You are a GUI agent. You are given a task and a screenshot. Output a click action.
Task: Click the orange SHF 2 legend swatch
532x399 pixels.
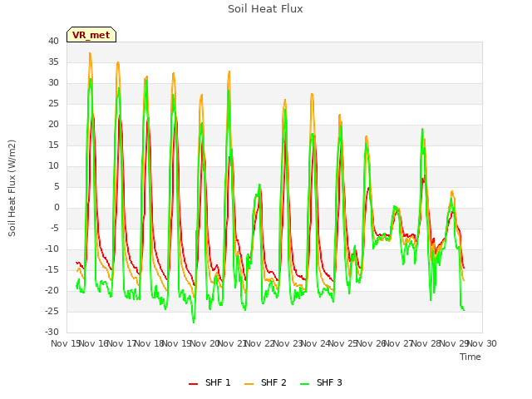click(249, 384)
